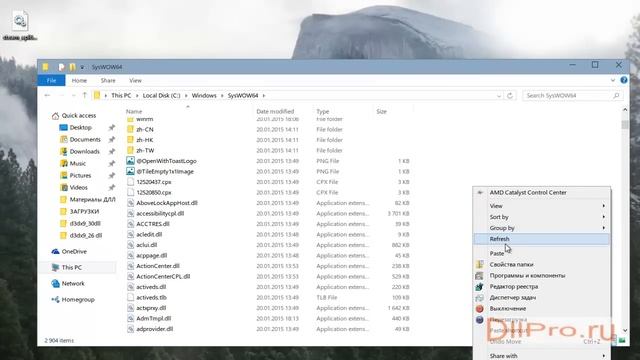The image size is (640, 360).
Task: Switch to the Home ribbon tab
Action: click(x=79, y=80)
